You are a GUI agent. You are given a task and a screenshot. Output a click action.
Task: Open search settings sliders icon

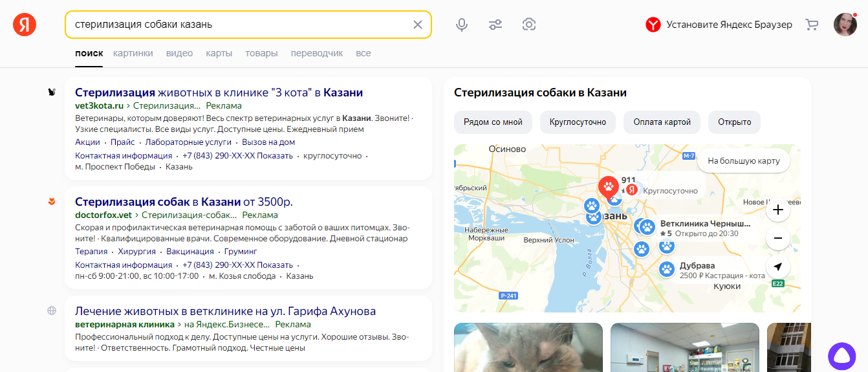click(x=495, y=25)
